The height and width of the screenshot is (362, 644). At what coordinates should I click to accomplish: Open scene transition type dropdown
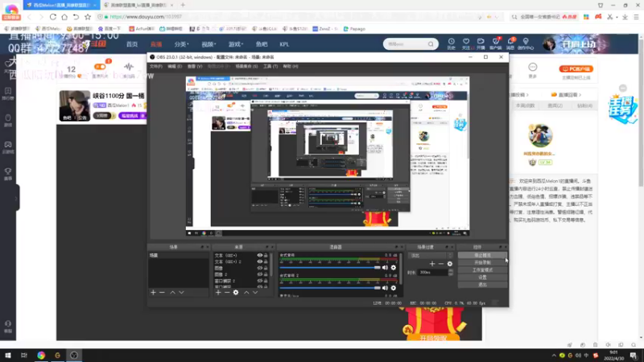pyautogui.click(x=431, y=255)
